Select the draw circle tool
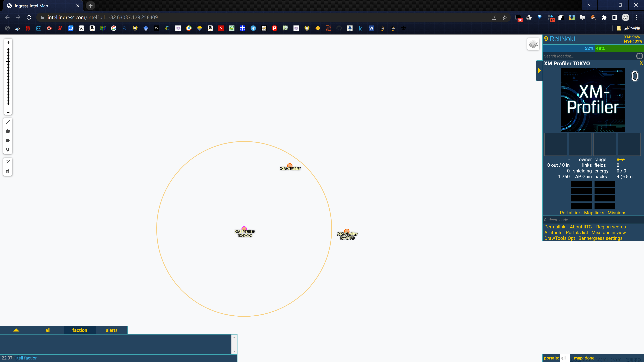This screenshot has height=362, width=644. [8, 140]
